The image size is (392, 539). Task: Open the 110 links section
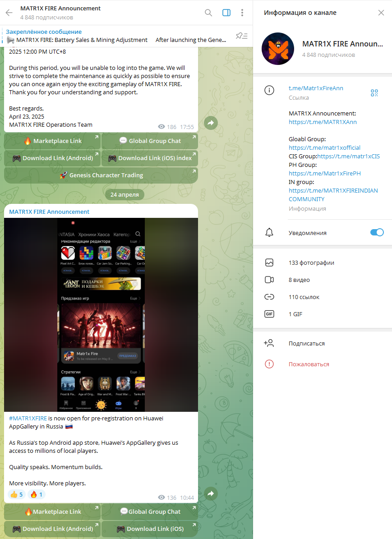[323, 297]
